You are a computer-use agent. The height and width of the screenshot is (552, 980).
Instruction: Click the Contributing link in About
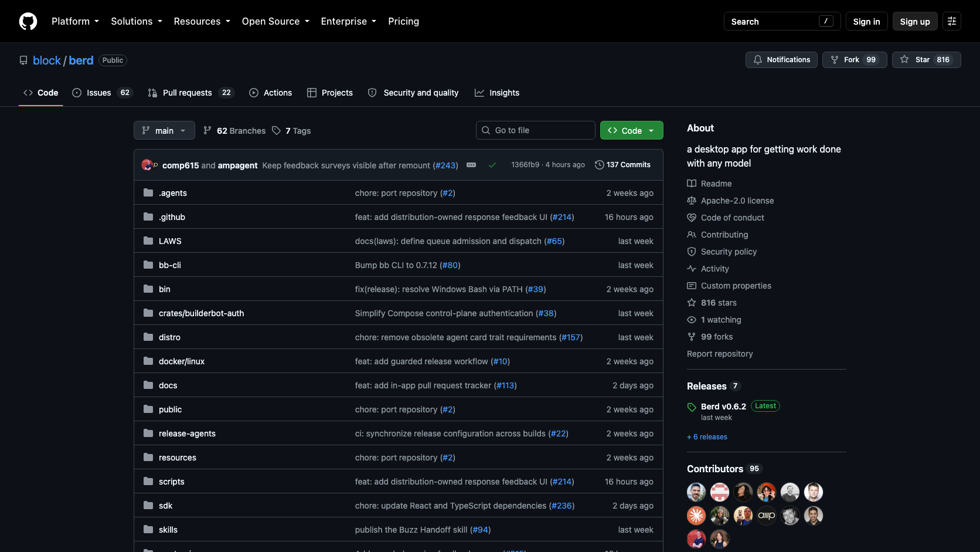724,235
